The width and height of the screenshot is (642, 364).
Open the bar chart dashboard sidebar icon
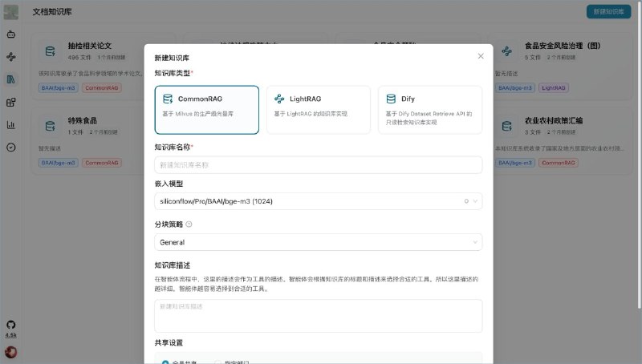(x=11, y=125)
